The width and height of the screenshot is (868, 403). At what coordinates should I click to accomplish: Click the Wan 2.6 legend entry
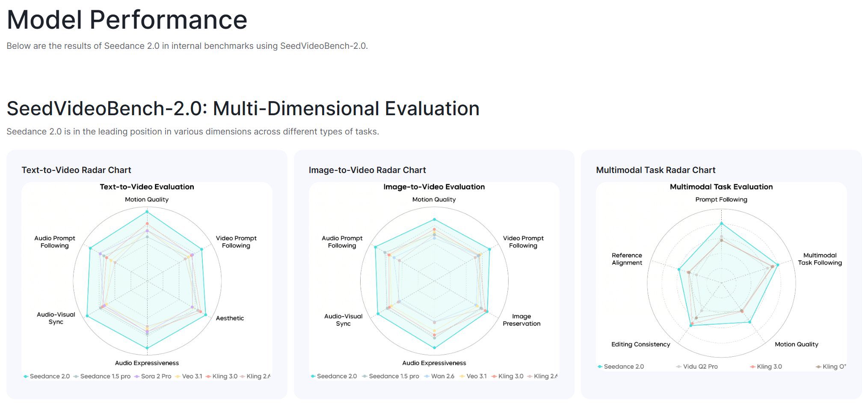tap(439, 376)
